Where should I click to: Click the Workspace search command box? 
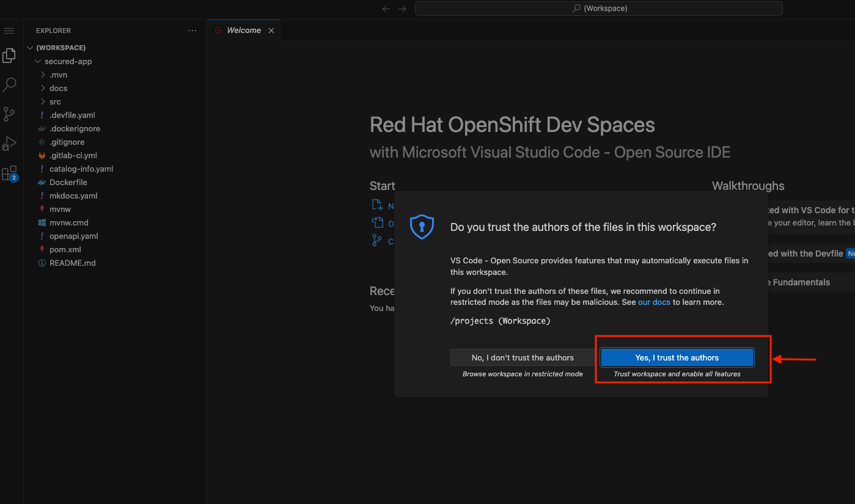[598, 9]
